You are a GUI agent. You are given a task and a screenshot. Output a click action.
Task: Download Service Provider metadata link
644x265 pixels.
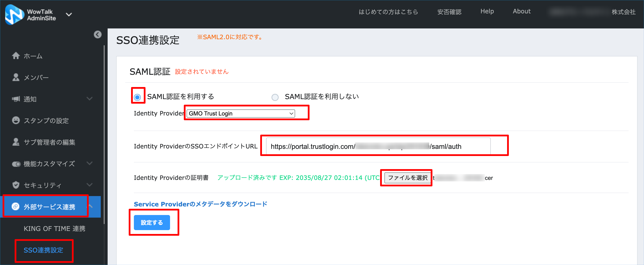(201, 204)
